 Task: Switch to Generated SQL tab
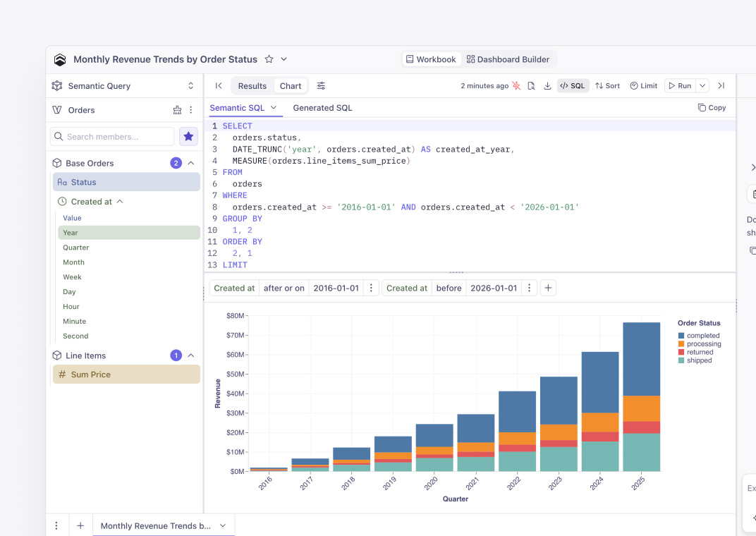(322, 108)
